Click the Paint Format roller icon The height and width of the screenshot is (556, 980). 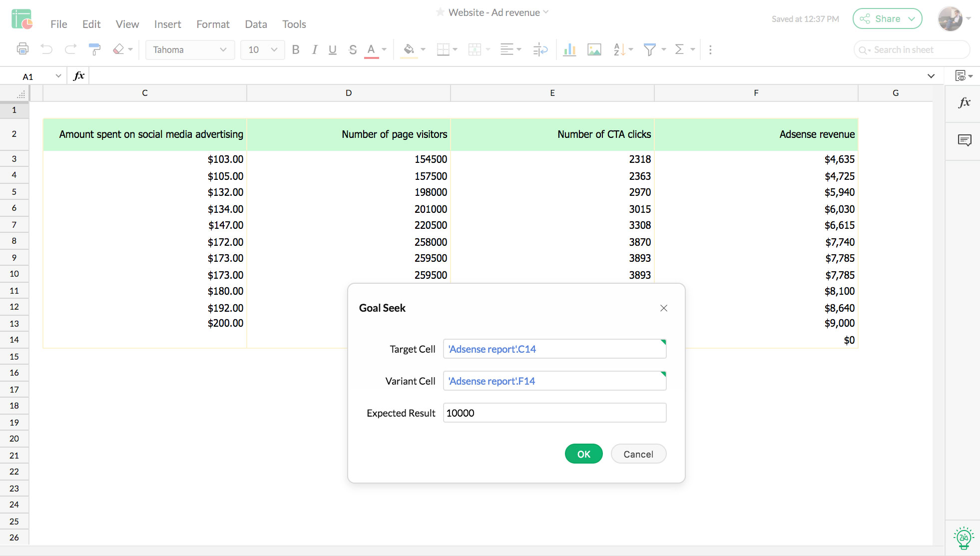pos(94,49)
